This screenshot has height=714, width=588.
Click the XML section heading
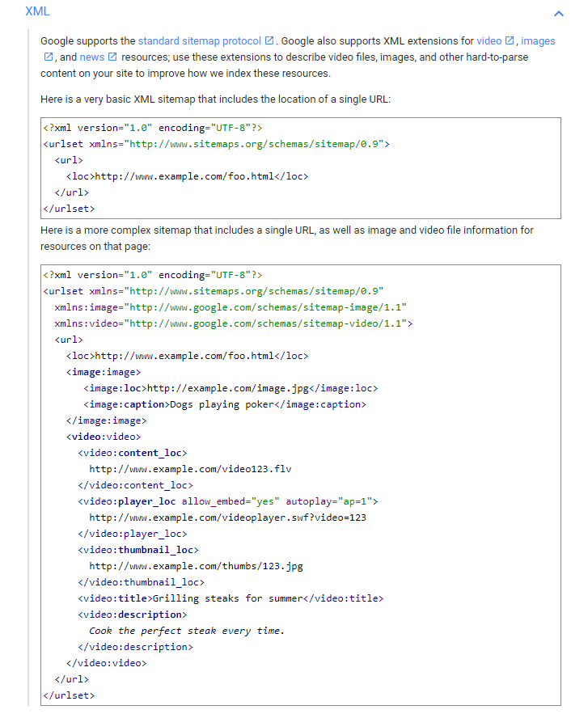click(x=37, y=11)
